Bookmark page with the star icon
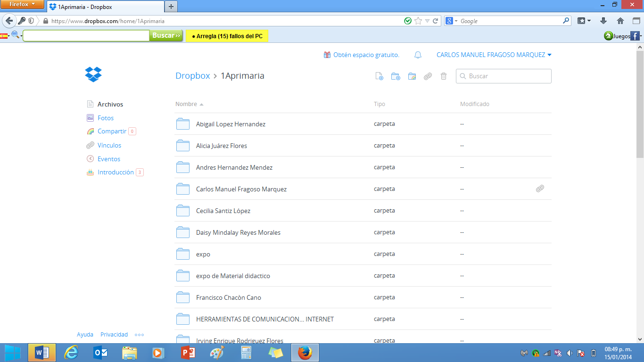This screenshot has height=362, width=644. click(418, 21)
